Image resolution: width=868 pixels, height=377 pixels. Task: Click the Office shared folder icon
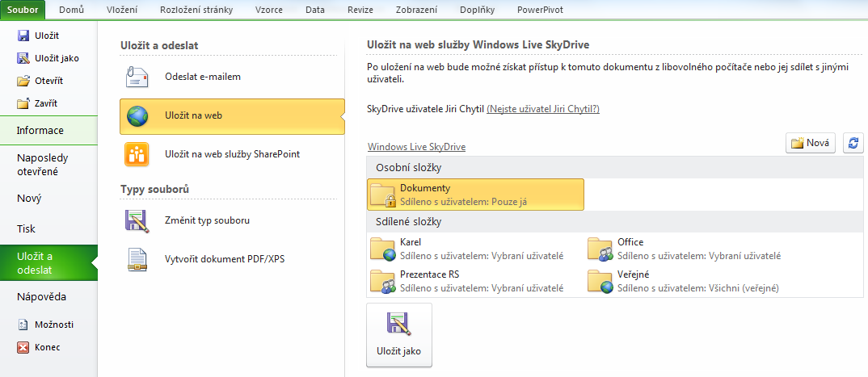600,249
